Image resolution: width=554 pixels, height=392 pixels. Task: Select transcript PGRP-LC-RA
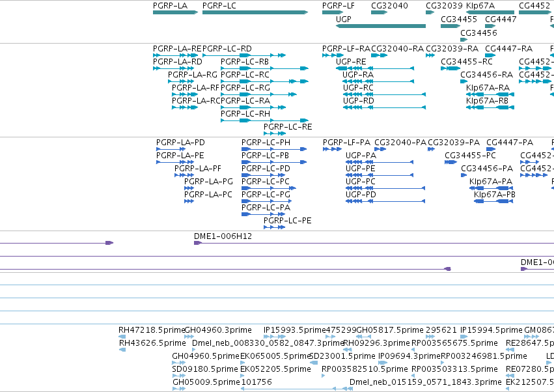(x=253, y=107)
